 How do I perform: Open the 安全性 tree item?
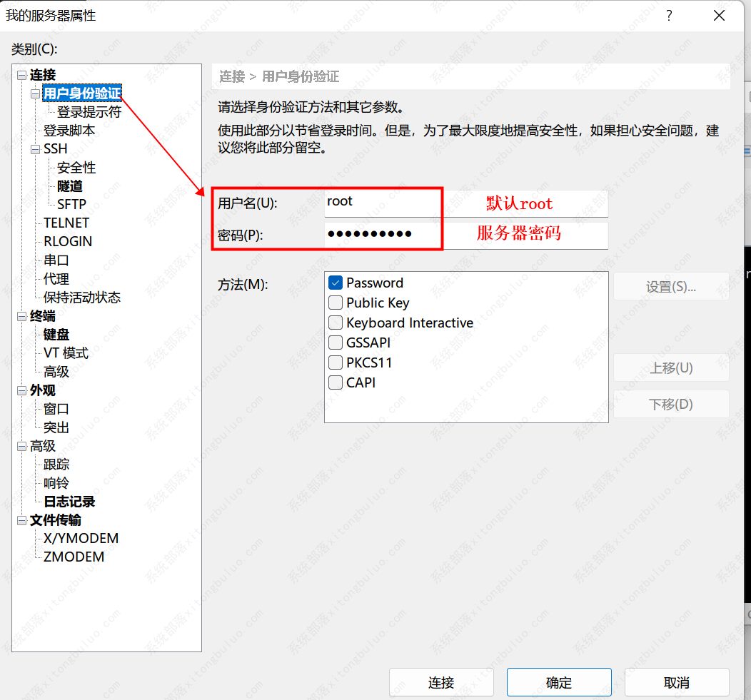tap(76, 168)
